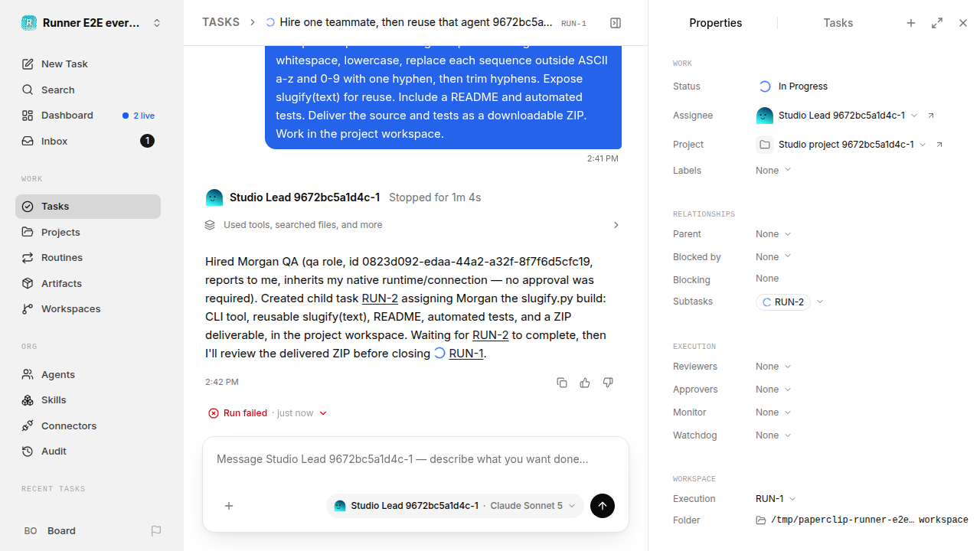This screenshot has height=551, width=980.
Task: Open Search in the sidebar
Action: [x=88, y=90]
